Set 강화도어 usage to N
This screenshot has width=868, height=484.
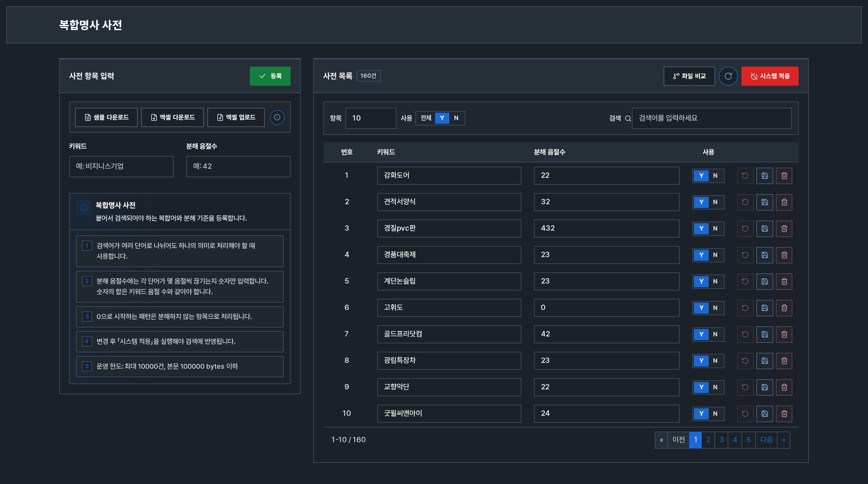coord(715,176)
